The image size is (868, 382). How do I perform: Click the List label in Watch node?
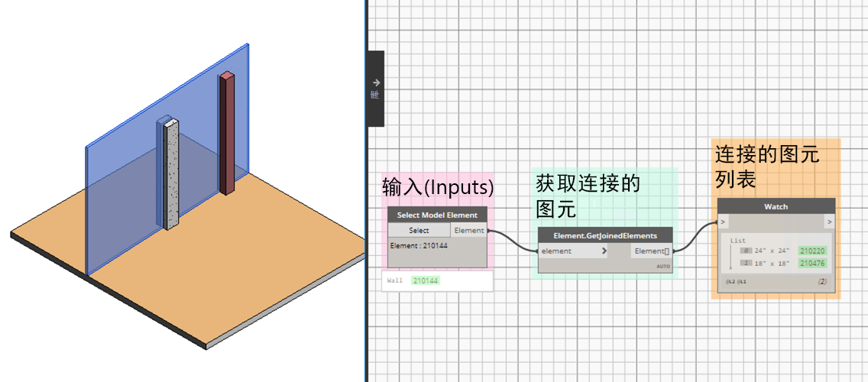pyautogui.click(x=738, y=241)
